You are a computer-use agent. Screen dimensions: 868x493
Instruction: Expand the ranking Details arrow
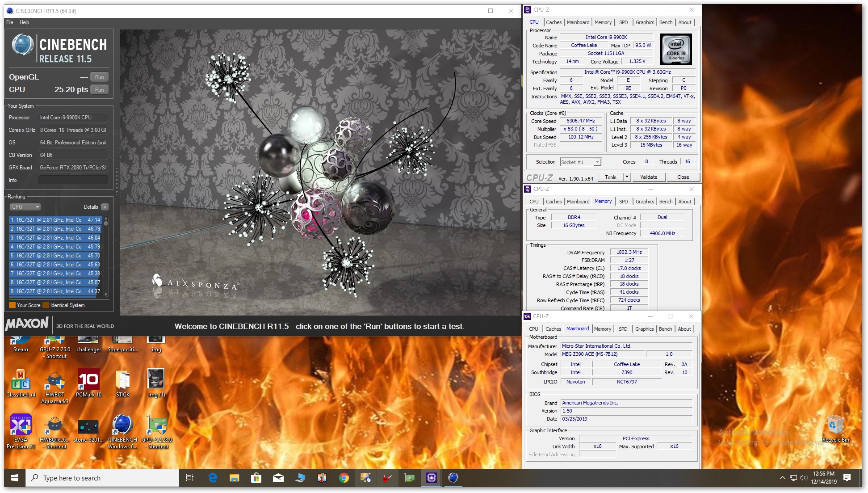coord(105,207)
